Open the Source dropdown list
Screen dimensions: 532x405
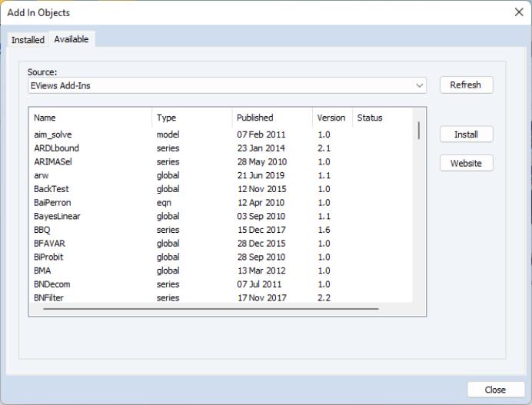tap(227, 85)
